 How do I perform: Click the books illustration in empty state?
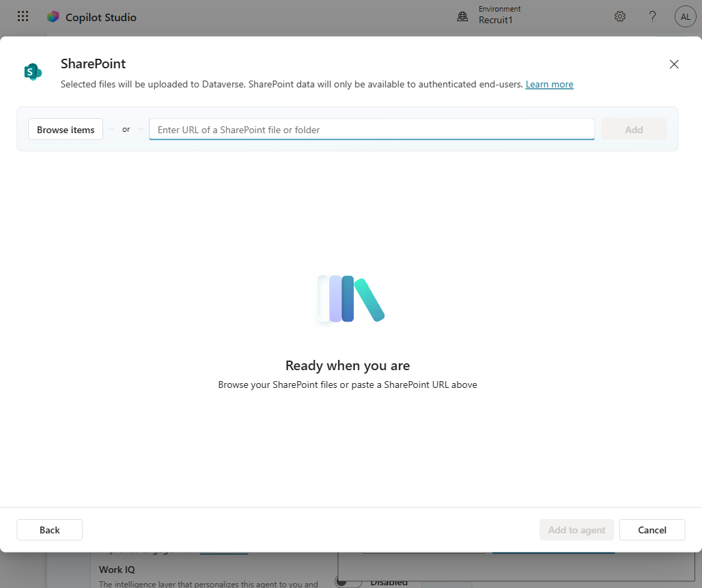(350, 298)
